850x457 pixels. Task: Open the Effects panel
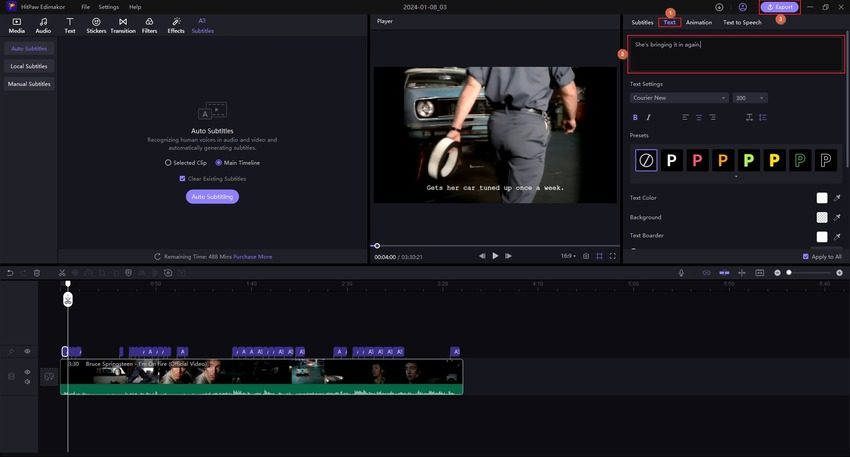tap(176, 25)
